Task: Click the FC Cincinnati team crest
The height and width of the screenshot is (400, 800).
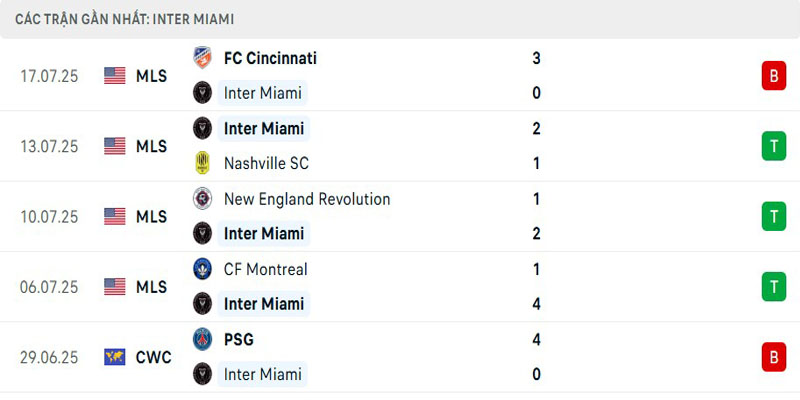Action: (203, 58)
